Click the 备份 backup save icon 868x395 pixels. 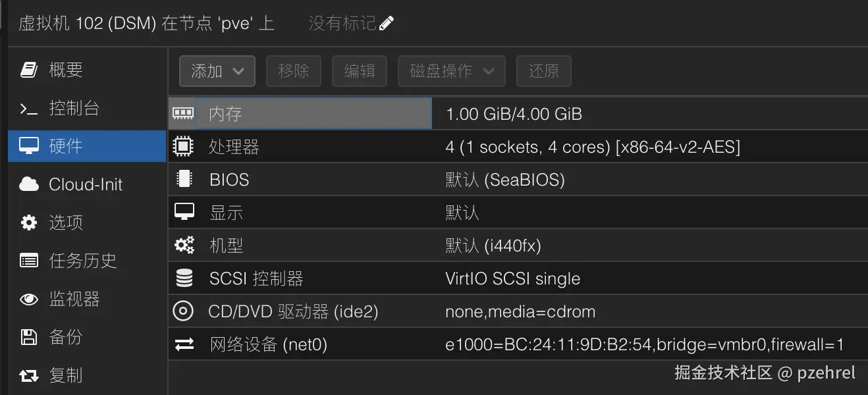(29, 337)
